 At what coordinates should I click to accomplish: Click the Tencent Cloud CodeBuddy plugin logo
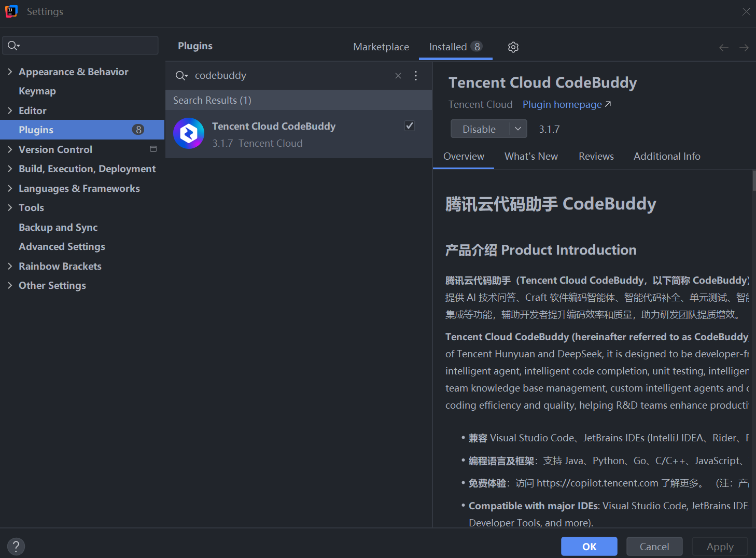pyautogui.click(x=189, y=134)
